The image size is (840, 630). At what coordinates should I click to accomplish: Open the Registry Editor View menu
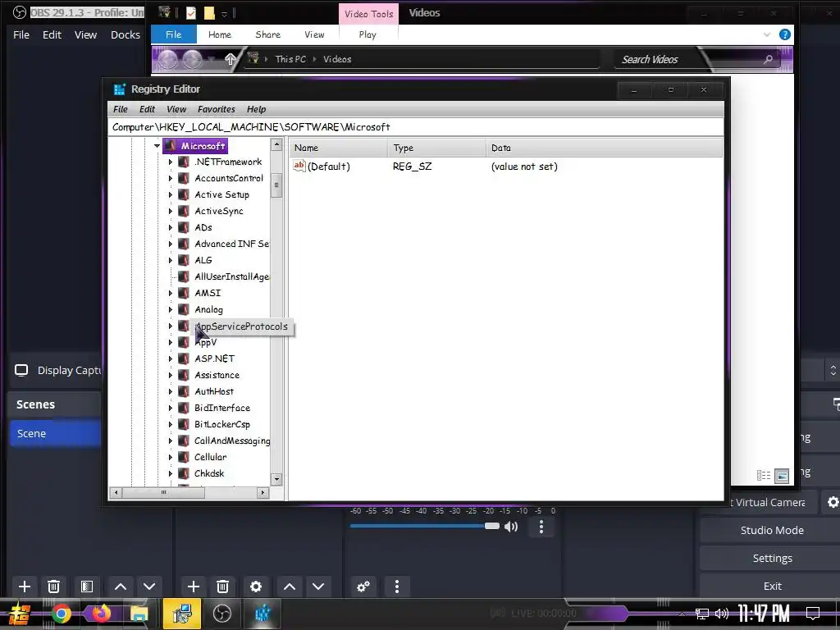[176, 109]
